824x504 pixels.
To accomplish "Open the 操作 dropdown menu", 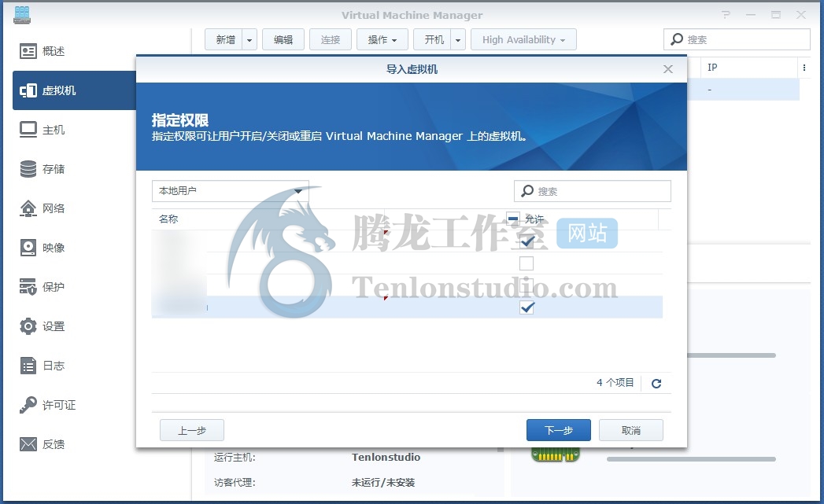I will (382, 39).
